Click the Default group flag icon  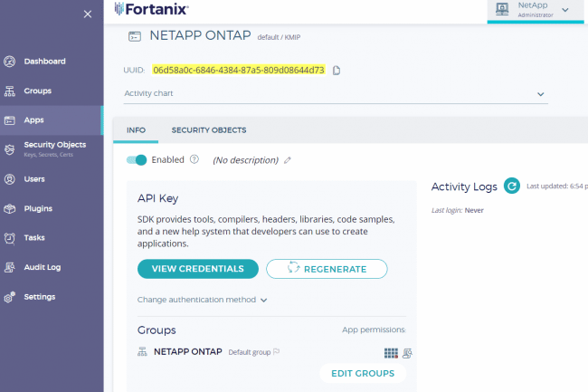277,352
